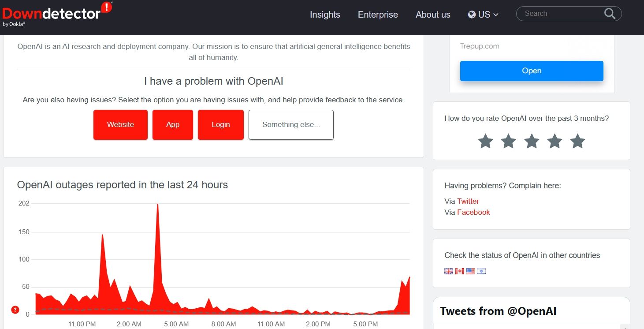The image size is (644, 329).
Task: Report a problem with the Website
Action: pos(120,124)
